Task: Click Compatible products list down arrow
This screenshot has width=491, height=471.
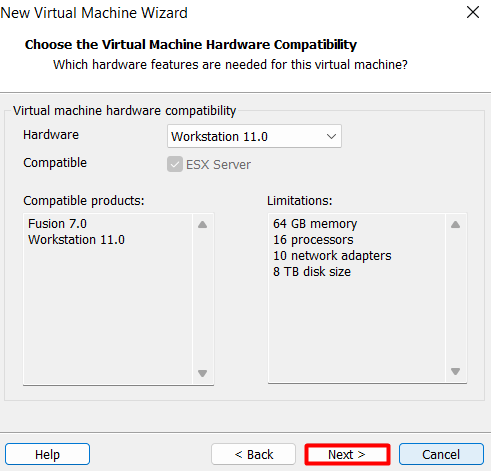Action: click(202, 373)
